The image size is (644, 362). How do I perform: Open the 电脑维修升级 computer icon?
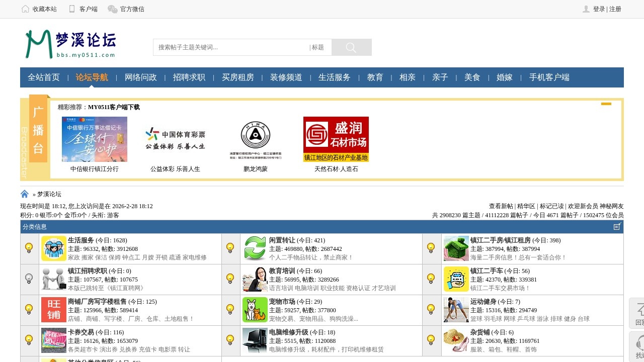click(255, 340)
